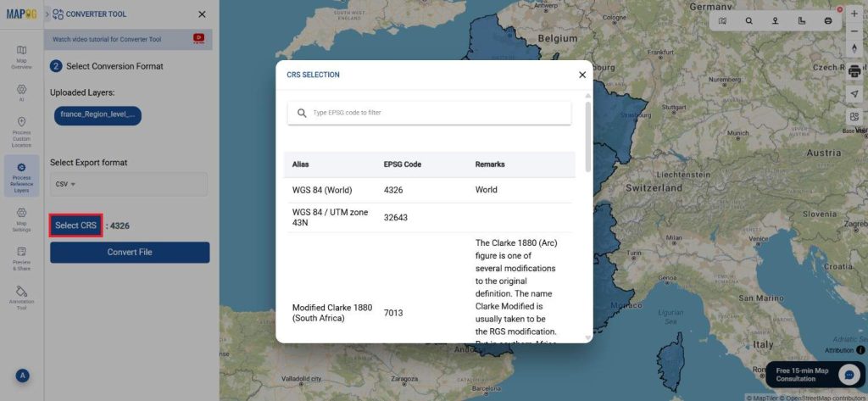
Task: Click the Convert File button
Action: click(x=130, y=252)
